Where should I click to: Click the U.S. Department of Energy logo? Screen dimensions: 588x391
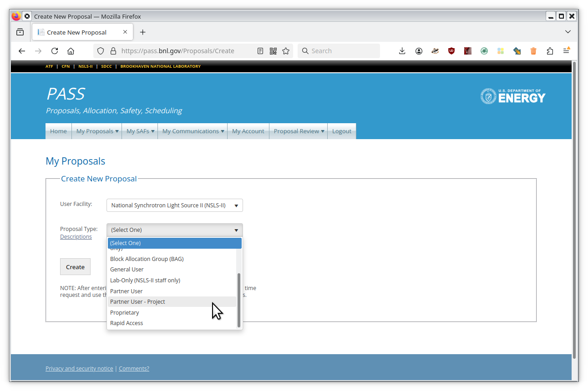(513, 96)
